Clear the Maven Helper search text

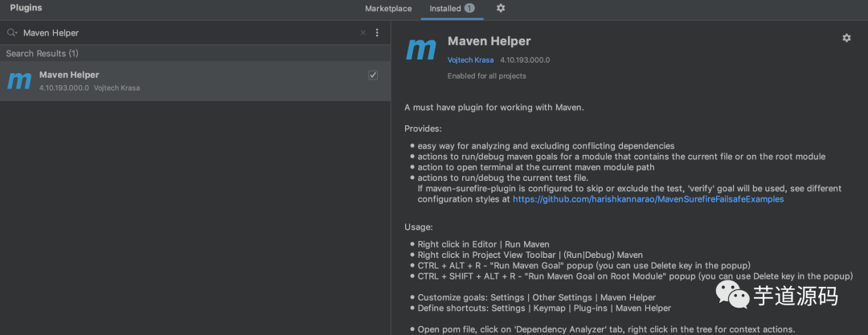coord(363,33)
